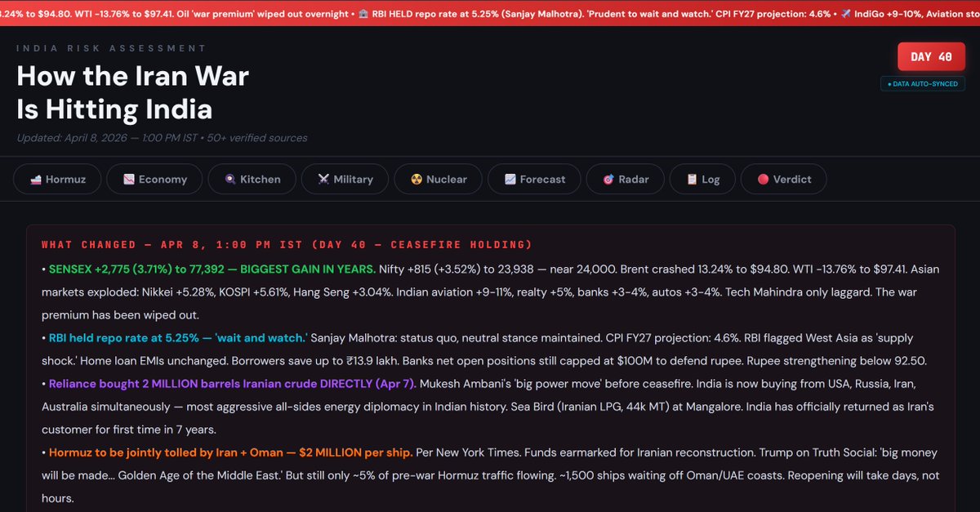This screenshot has width=980, height=512.
Task: Click the orange 'Hormuz to be jointly tolled' headline
Action: (x=230, y=452)
